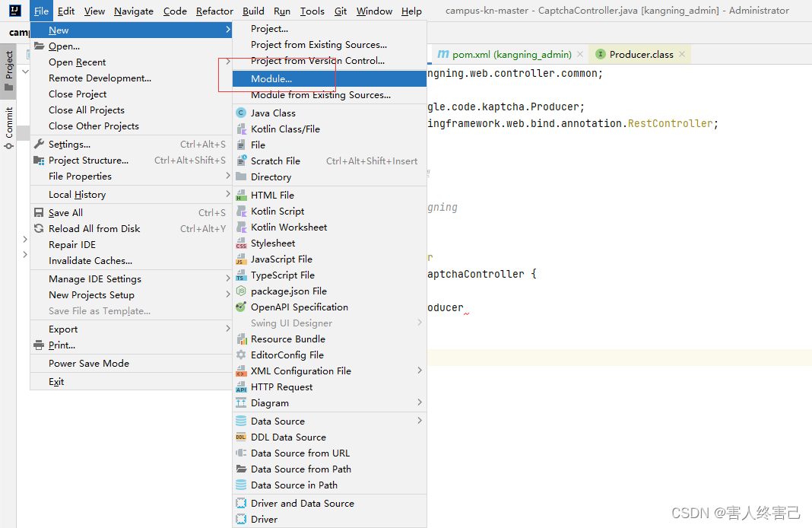Click the XML Configuration File icon
This screenshot has height=528, width=812.
tap(241, 371)
